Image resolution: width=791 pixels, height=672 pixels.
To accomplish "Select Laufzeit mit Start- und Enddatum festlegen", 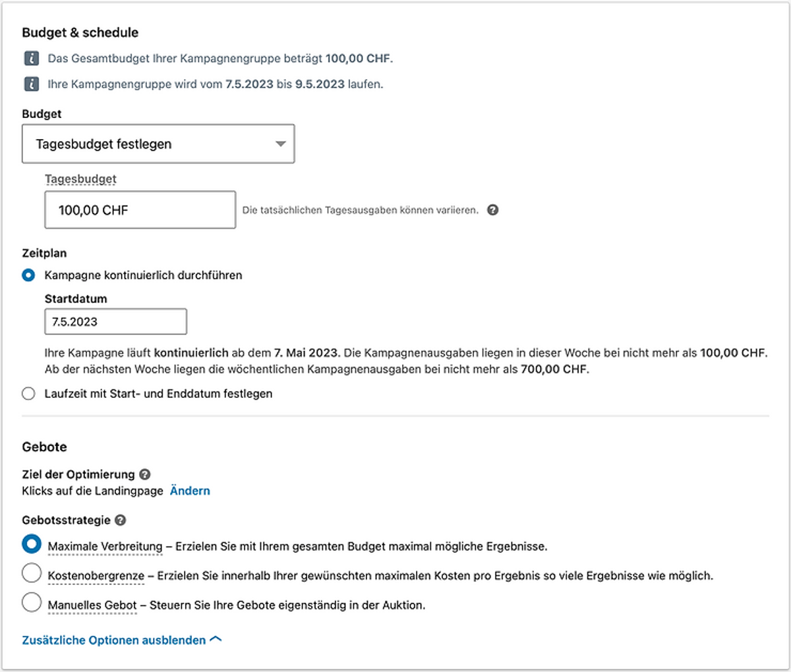I will click(28, 394).
